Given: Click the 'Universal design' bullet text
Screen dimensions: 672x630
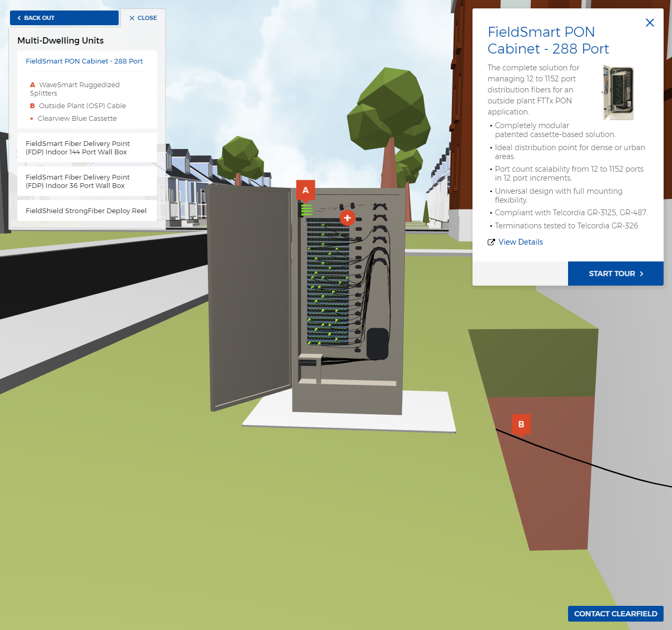Looking at the screenshot, I should [x=559, y=195].
